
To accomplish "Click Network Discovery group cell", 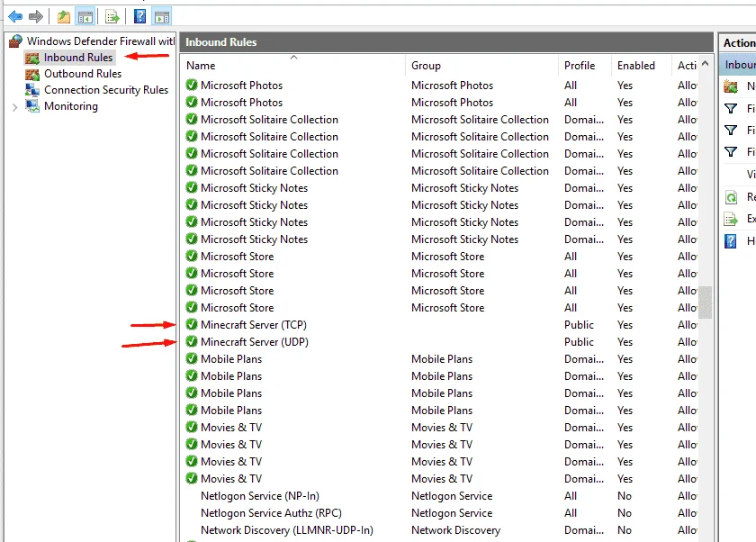I will pyautogui.click(x=455, y=530).
